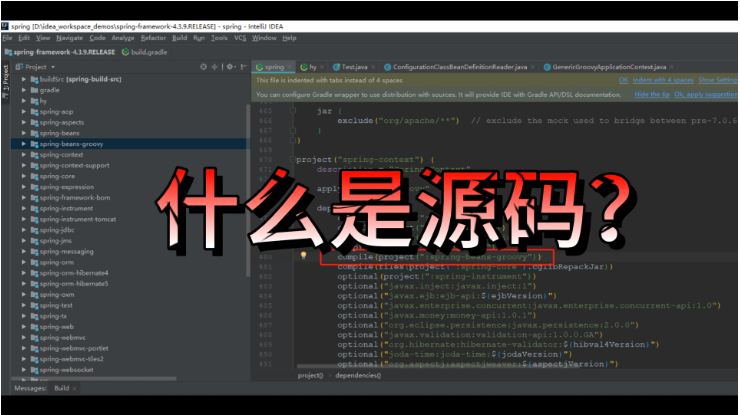Open Project panel settings gear
Image resolution: width=740 pixels, height=415 pixels.
(230, 67)
